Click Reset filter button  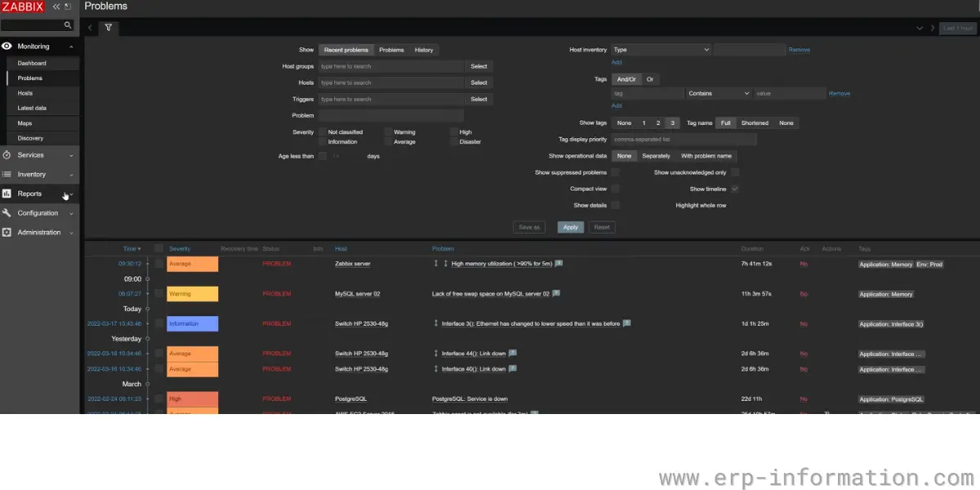(x=602, y=227)
